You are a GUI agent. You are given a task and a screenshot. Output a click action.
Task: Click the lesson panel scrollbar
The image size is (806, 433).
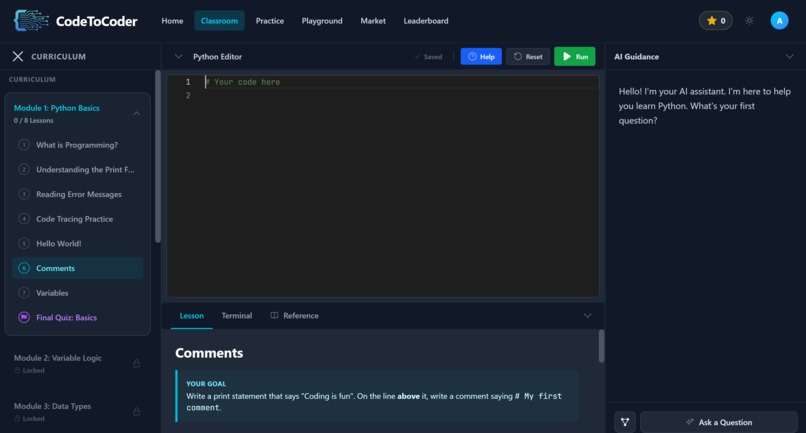pos(601,346)
